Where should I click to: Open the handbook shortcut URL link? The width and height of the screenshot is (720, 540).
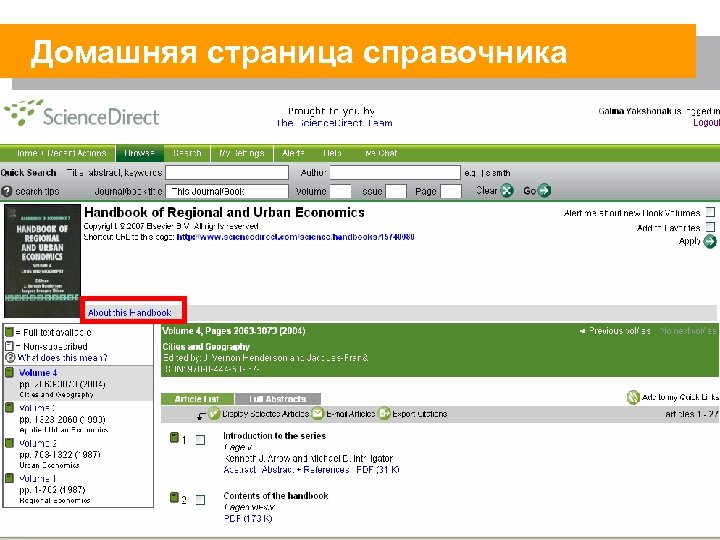(x=295, y=237)
